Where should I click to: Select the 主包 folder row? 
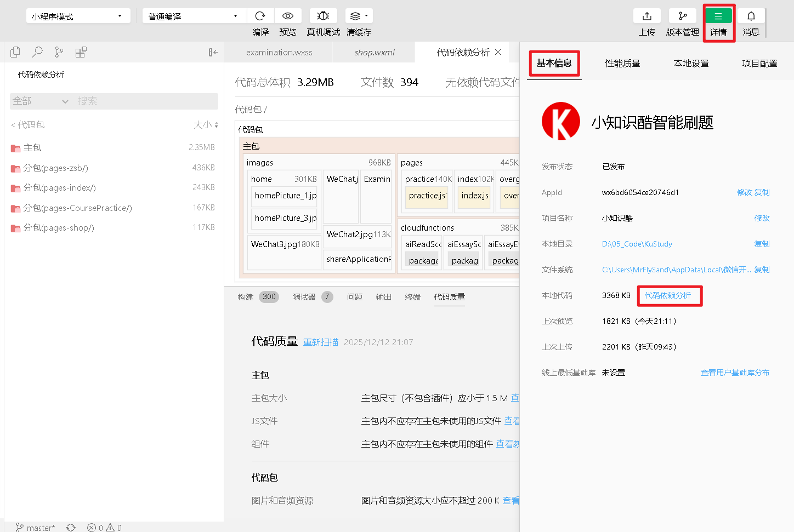[114, 147]
